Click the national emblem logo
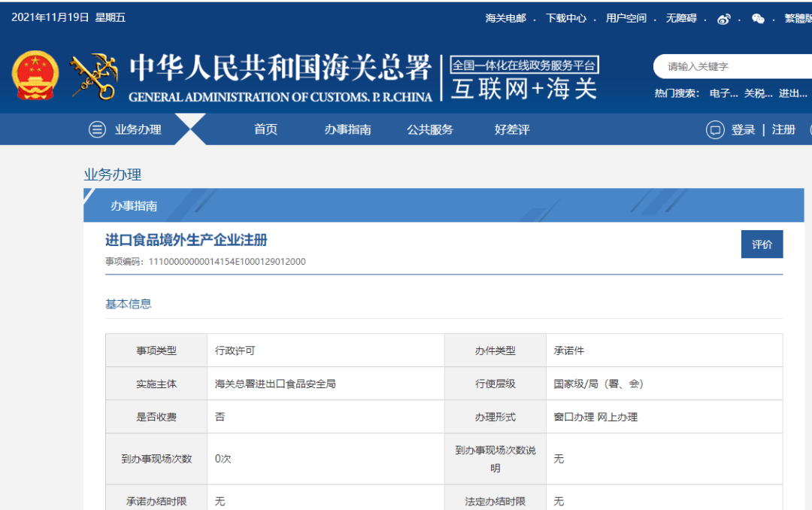 35,75
